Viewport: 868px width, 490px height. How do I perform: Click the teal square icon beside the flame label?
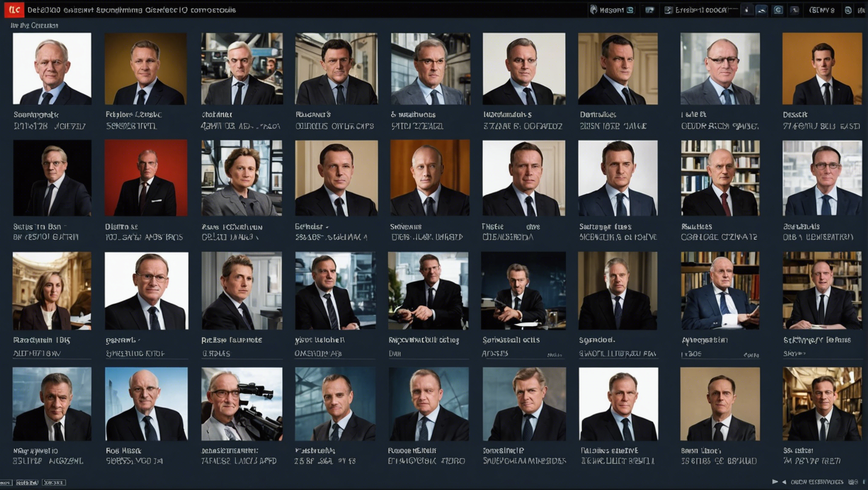(630, 10)
